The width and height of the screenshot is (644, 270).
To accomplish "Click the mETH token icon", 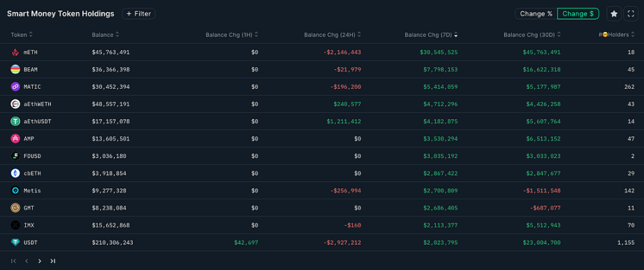I will 15,52.
